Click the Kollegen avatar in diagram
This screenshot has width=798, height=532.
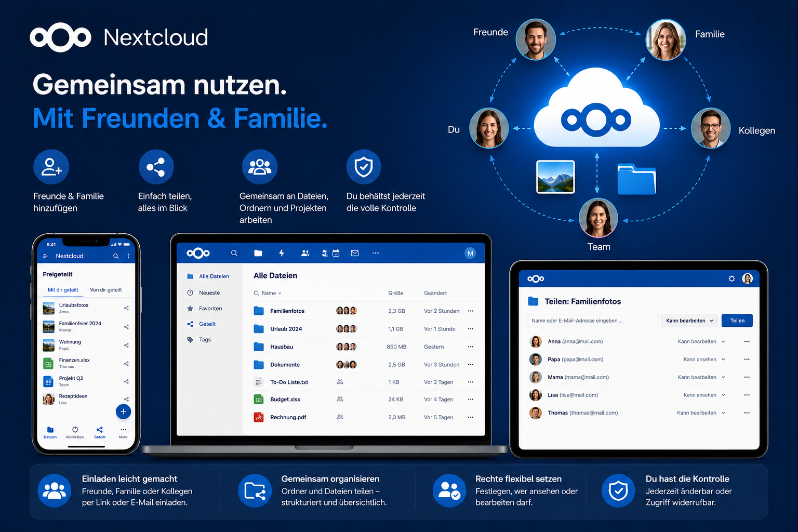pyautogui.click(x=711, y=128)
